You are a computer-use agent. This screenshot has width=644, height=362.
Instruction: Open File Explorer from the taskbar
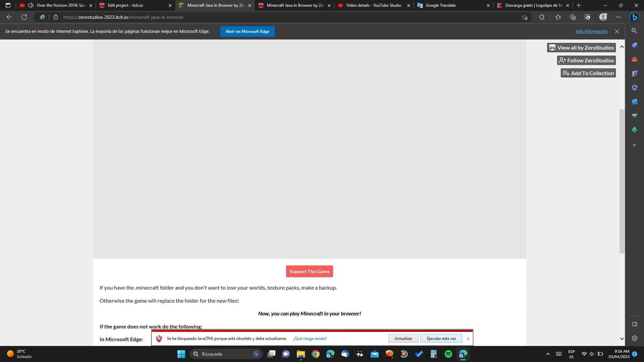point(301,354)
